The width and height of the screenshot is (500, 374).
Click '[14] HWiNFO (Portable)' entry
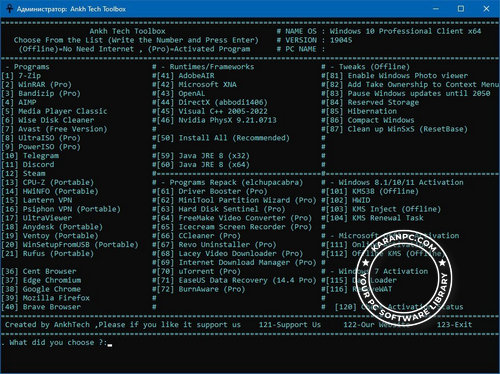[x=50, y=191]
